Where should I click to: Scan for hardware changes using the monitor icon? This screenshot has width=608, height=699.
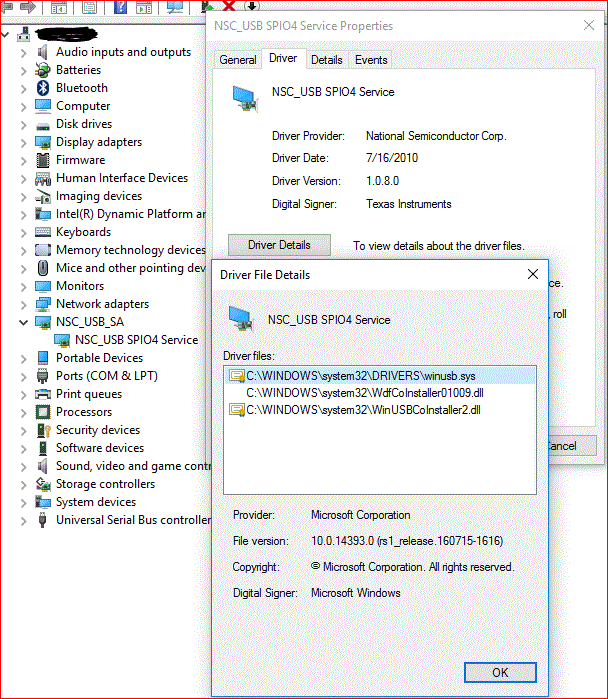point(175,7)
